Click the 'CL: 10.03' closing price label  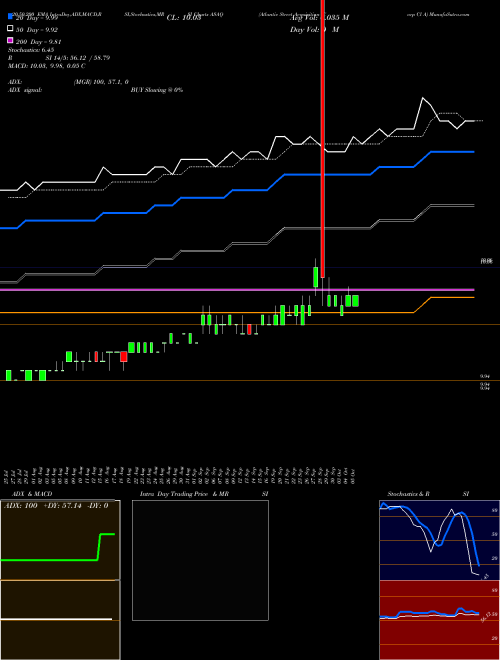pyautogui.click(x=184, y=18)
